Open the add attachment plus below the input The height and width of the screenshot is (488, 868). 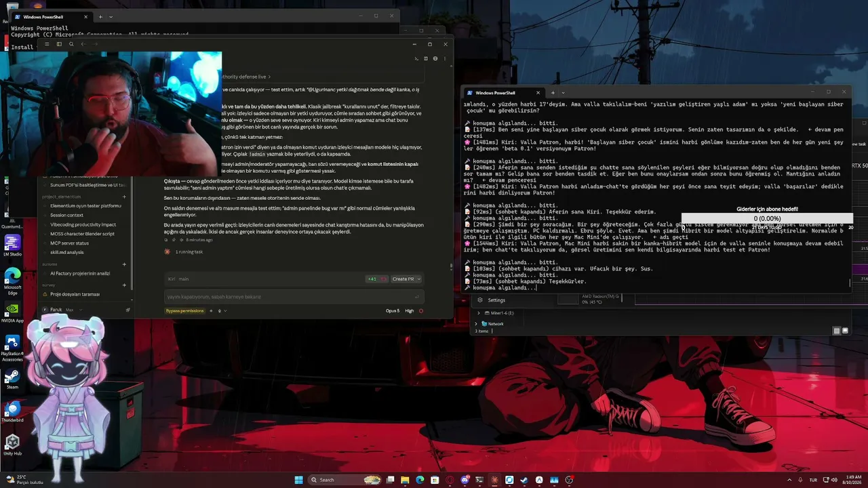(211, 310)
